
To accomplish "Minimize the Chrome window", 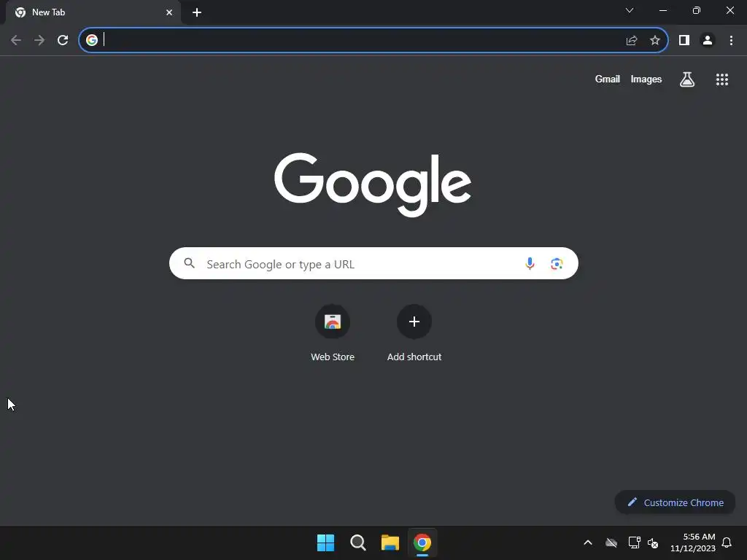I will tap(662, 10).
